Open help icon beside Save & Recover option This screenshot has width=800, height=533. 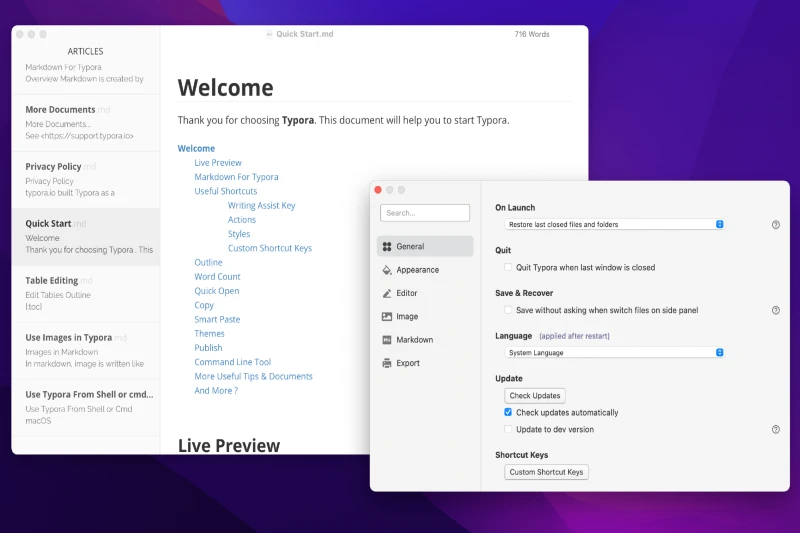pos(776,310)
